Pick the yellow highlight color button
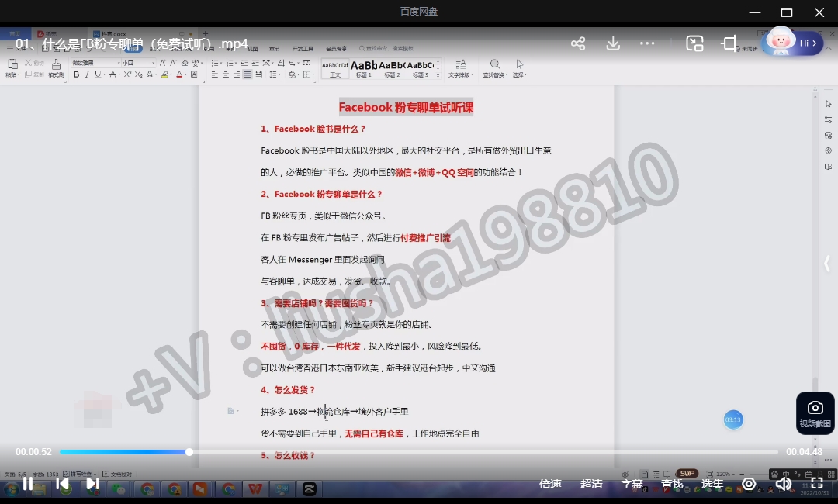 [x=165, y=74]
